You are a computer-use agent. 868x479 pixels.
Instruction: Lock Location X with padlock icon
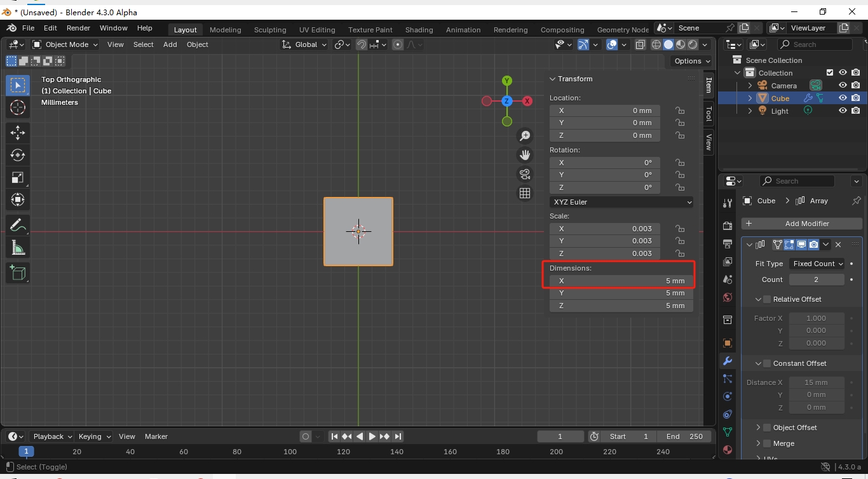680,111
